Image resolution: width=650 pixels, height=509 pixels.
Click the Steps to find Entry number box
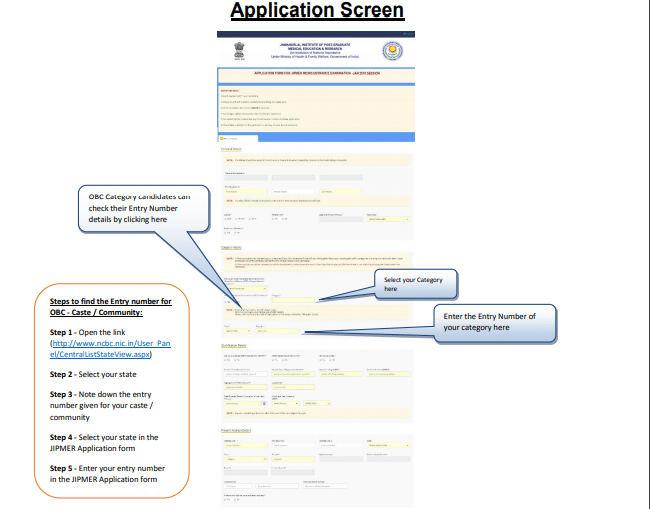point(110,390)
